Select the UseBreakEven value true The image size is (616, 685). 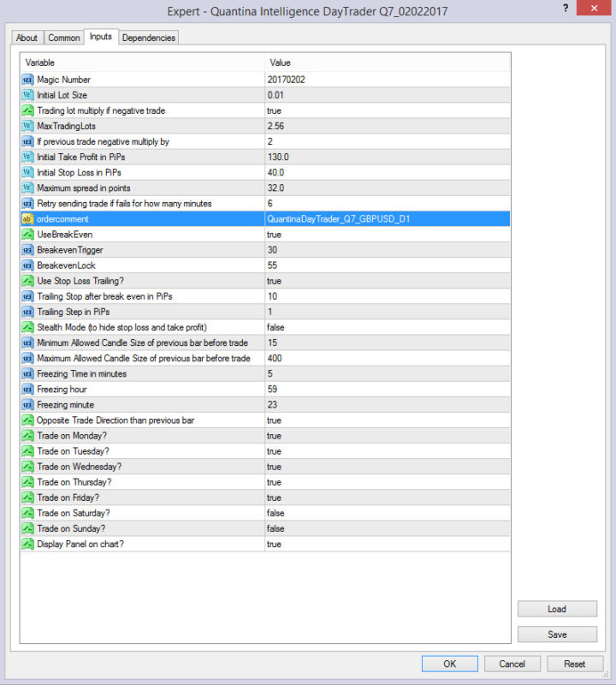click(274, 235)
